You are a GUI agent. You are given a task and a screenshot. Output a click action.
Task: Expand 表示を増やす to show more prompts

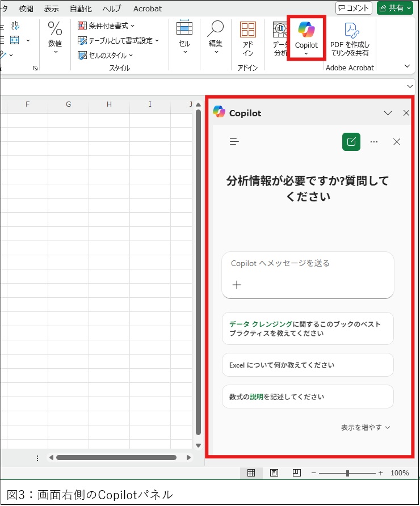[x=366, y=427]
